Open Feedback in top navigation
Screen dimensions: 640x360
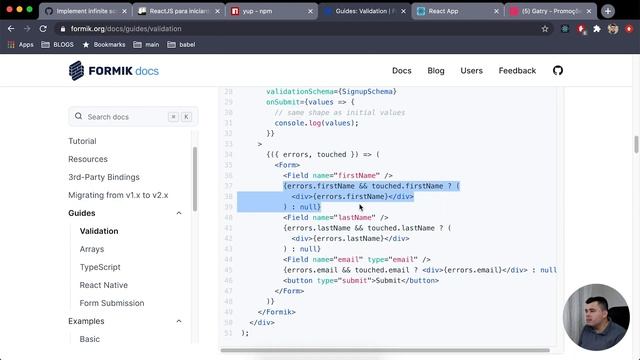(x=517, y=71)
